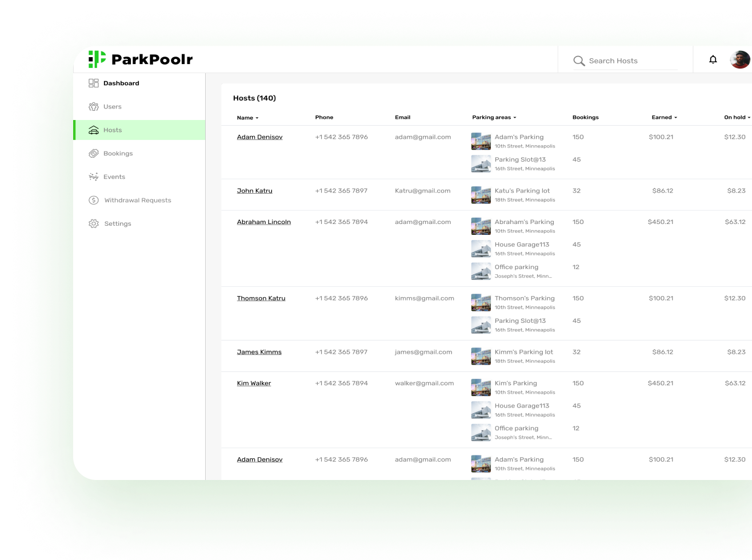752x560 pixels.
Task: Open John Katru's host profile
Action: (254, 190)
